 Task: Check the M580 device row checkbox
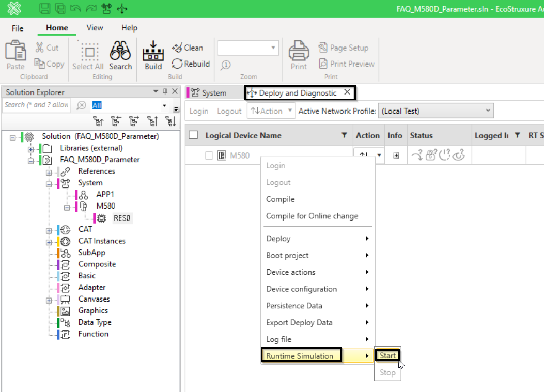click(x=209, y=155)
